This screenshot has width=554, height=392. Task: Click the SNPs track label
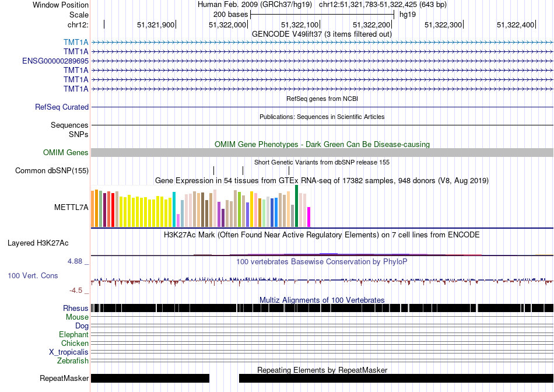tap(79, 134)
